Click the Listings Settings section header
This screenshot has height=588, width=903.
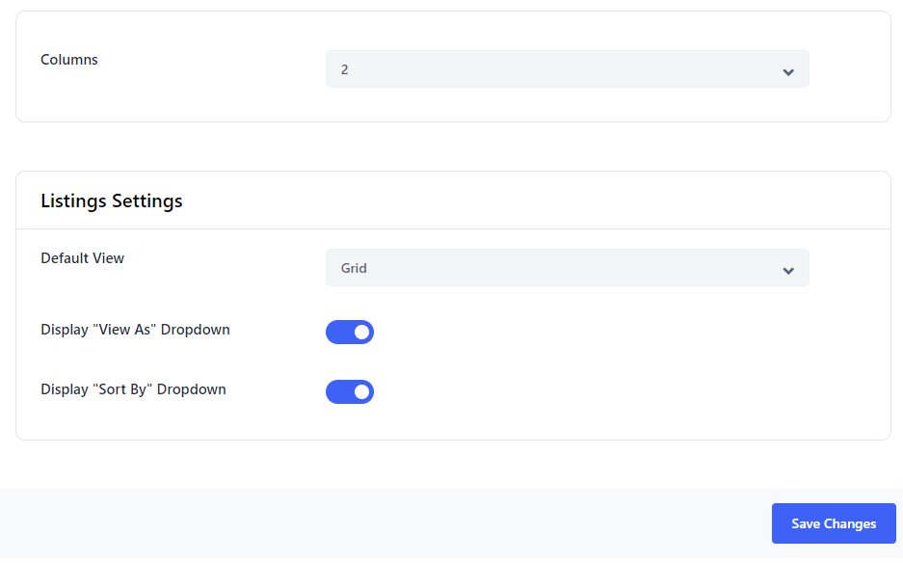pos(111,200)
